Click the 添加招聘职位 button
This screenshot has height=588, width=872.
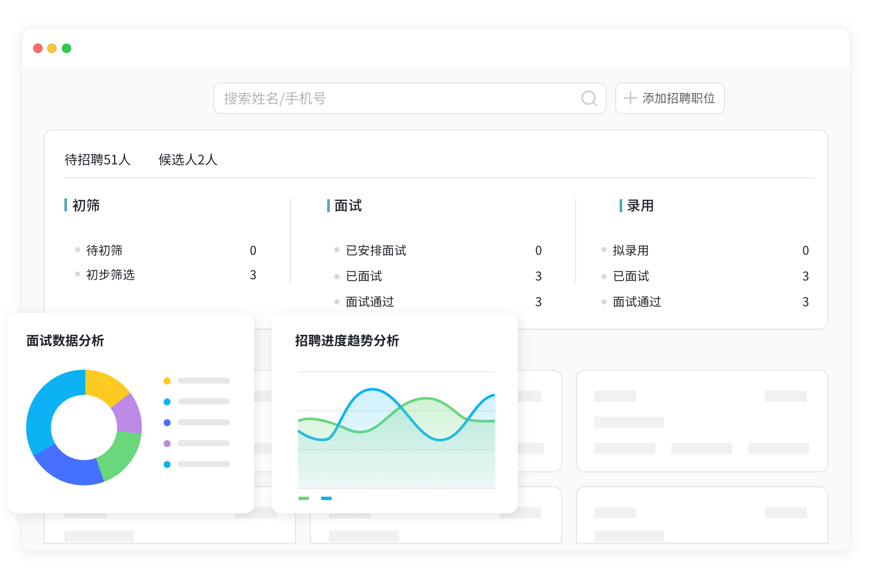coord(670,98)
